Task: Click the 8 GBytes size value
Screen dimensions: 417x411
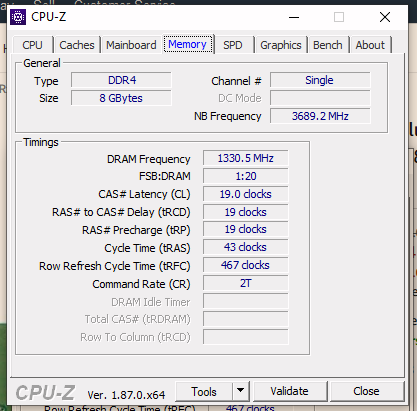Action: (x=121, y=98)
